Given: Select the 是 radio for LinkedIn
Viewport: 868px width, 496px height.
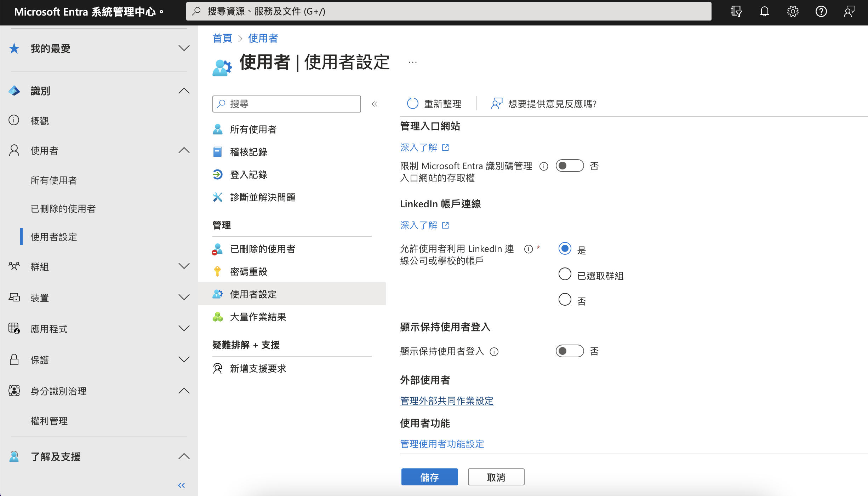Looking at the screenshot, I should pyautogui.click(x=565, y=249).
